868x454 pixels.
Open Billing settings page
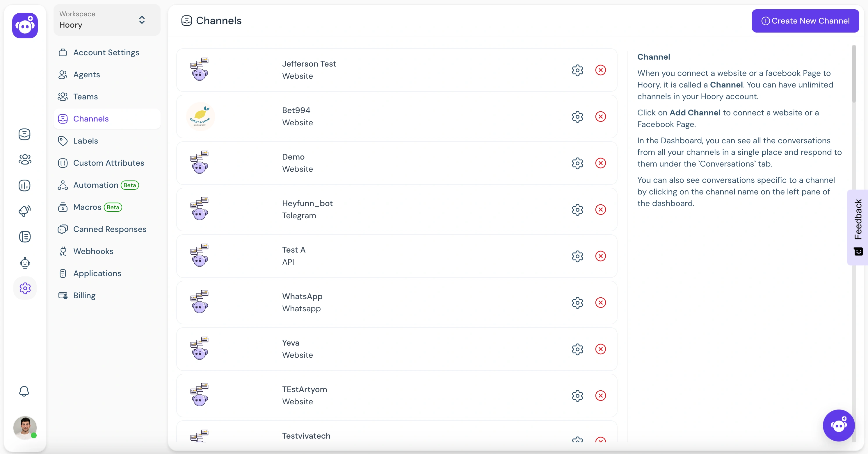pos(84,295)
